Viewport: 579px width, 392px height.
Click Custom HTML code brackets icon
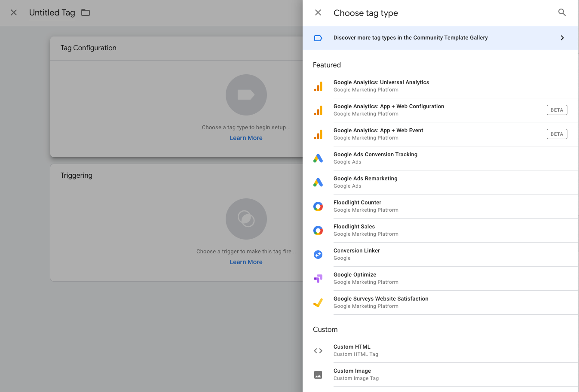pyautogui.click(x=318, y=351)
